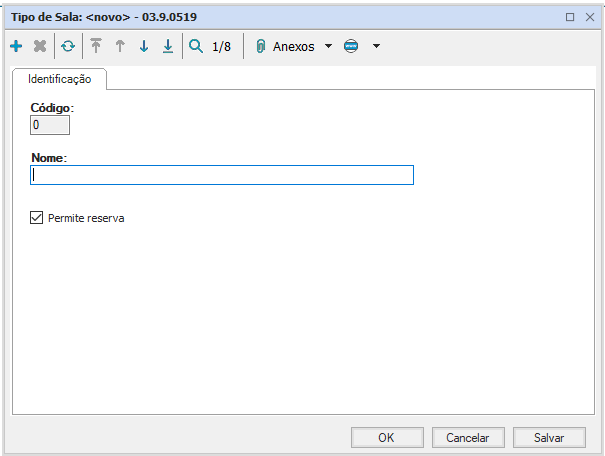Click the Cancelar button
Screen dimensions: 605x456
(x=468, y=437)
